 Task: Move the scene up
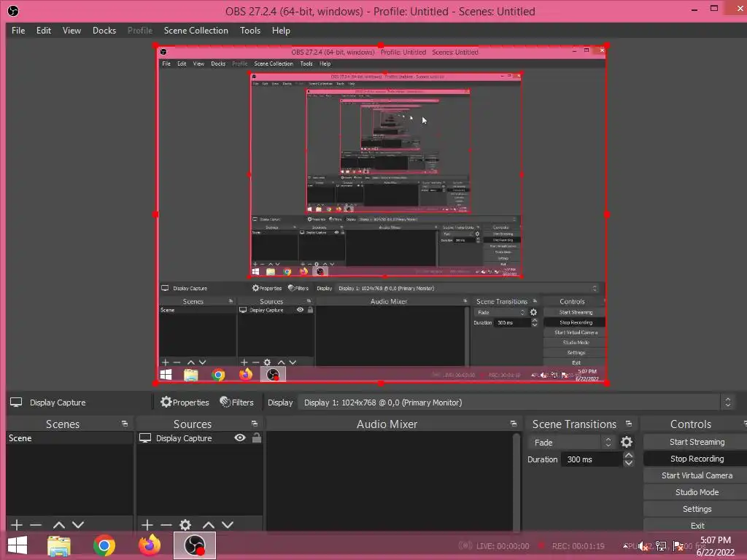(59, 525)
